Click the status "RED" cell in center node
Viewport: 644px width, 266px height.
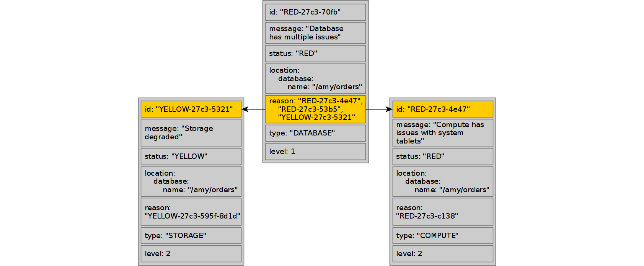315,54
